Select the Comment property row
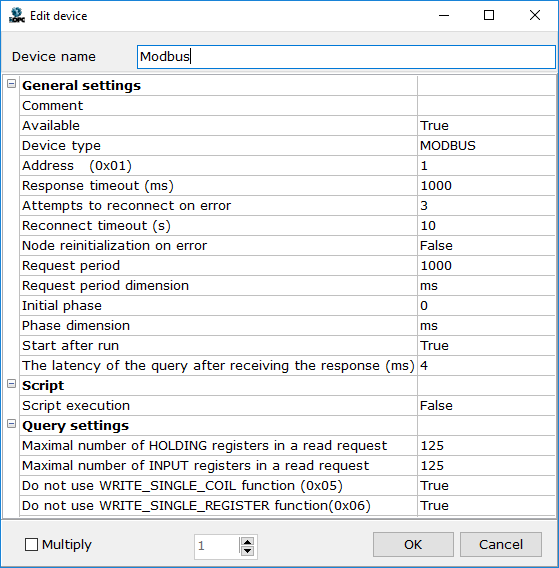Image resolution: width=559 pixels, height=568 pixels. pos(287,106)
